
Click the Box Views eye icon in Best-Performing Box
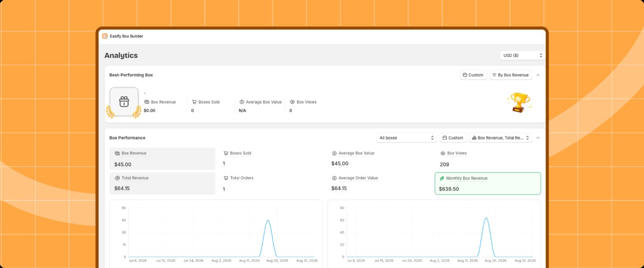tap(292, 102)
